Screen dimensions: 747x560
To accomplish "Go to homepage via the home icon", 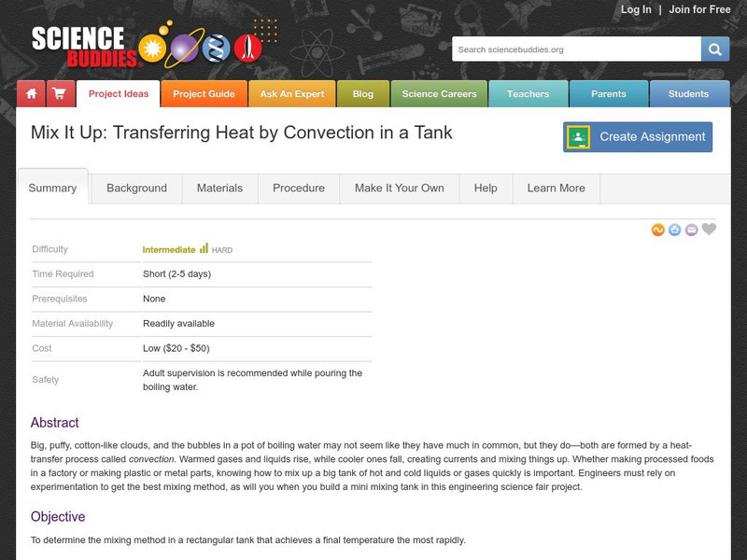I will click(30, 93).
